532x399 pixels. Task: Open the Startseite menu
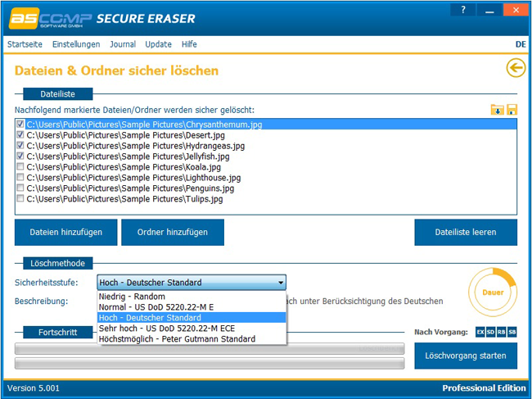[25, 44]
